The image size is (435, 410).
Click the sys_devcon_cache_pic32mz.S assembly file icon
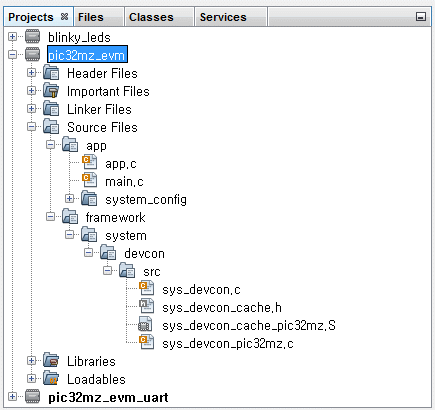[146, 325]
